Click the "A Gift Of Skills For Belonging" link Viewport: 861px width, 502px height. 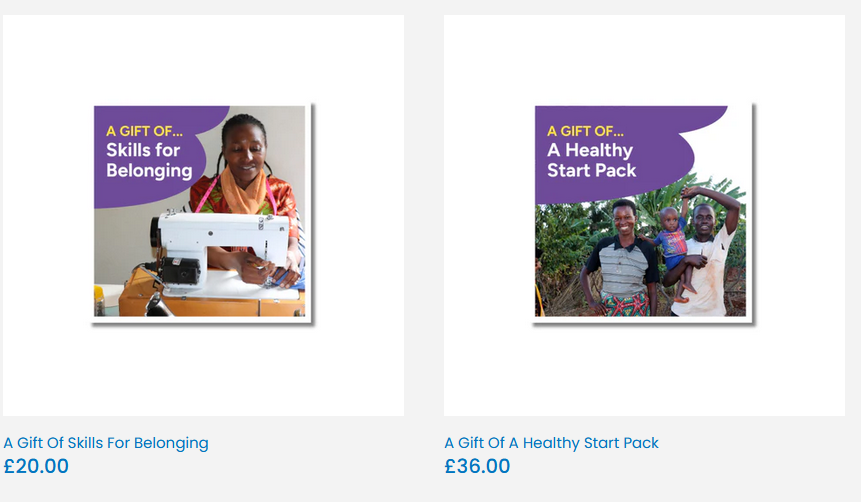click(106, 442)
